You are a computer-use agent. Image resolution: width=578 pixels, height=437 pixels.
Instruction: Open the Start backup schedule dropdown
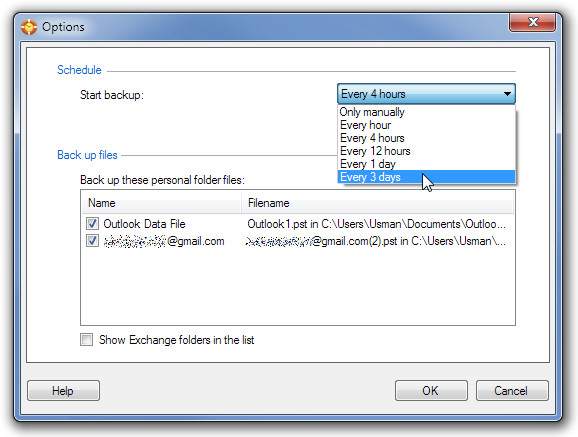point(426,94)
